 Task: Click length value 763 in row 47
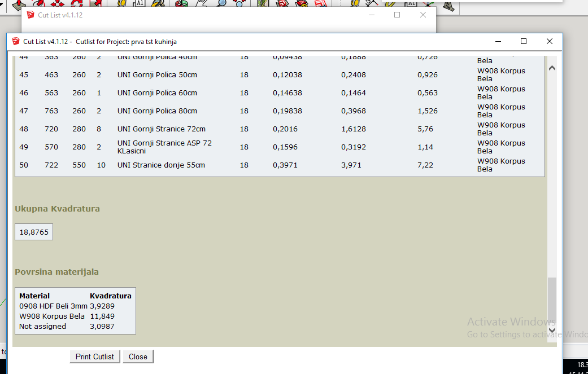pos(51,111)
